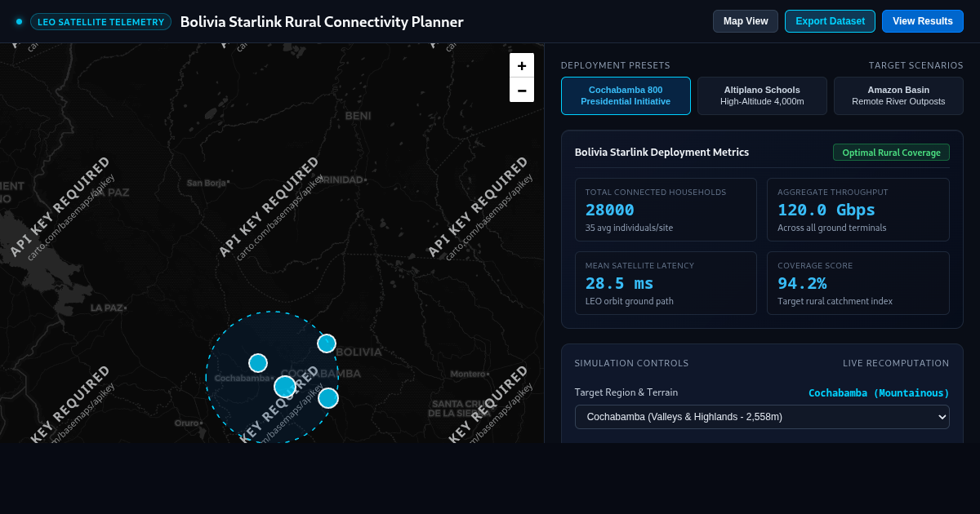Click the LEO Satellite Telemetry badge
This screenshot has height=514, width=980.
click(100, 22)
